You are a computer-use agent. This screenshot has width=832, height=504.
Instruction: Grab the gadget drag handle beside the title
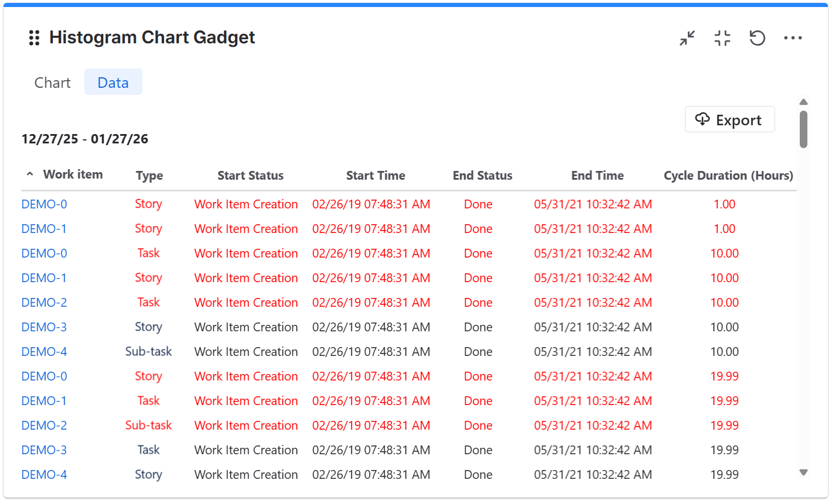(33, 37)
